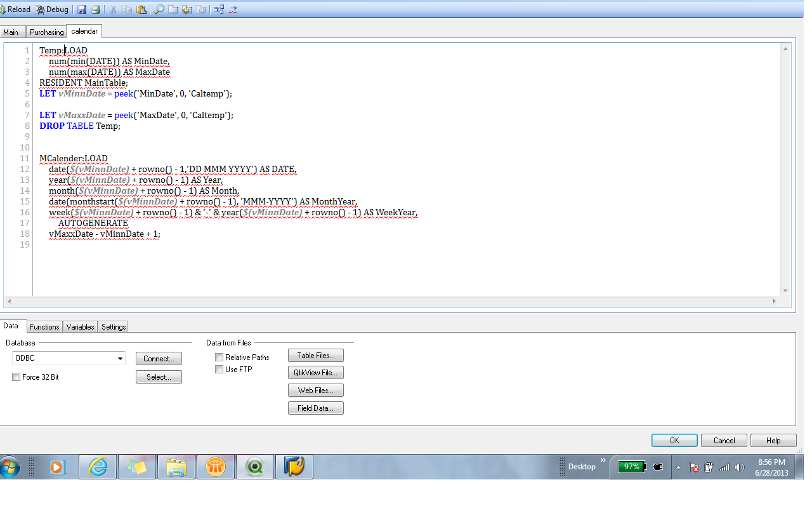Click the blank tab page icon
812x508 pixels.
pos(173,10)
